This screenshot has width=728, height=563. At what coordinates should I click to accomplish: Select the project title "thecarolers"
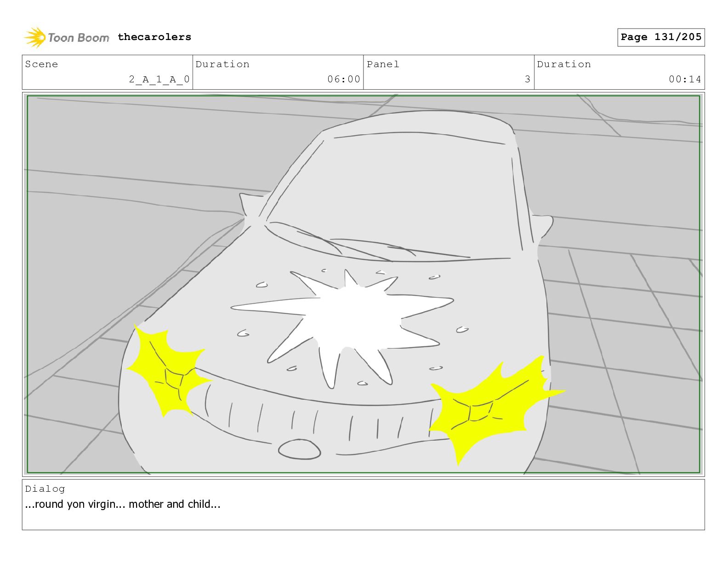pos(154,37)
